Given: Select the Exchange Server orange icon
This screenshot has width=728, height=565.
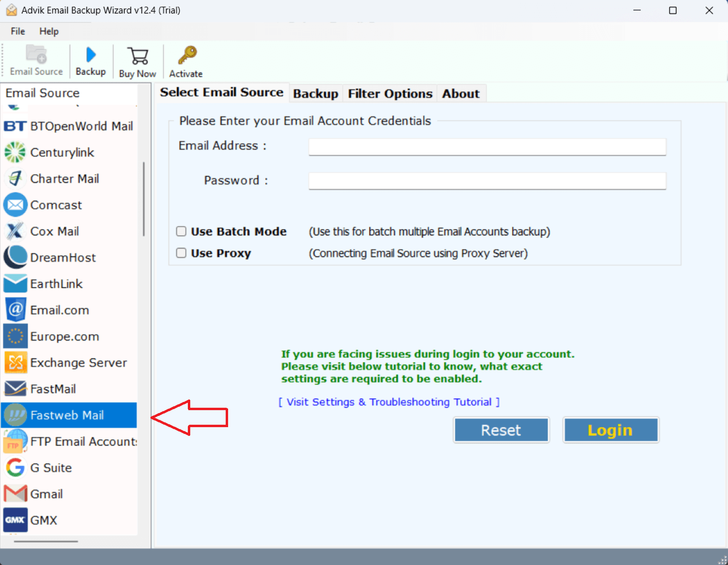Looking at the screenshot, I should (x=15, y=362).
